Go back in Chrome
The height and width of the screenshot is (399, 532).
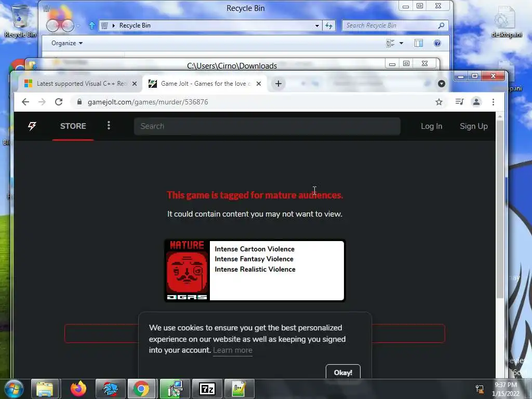point(25,102)
